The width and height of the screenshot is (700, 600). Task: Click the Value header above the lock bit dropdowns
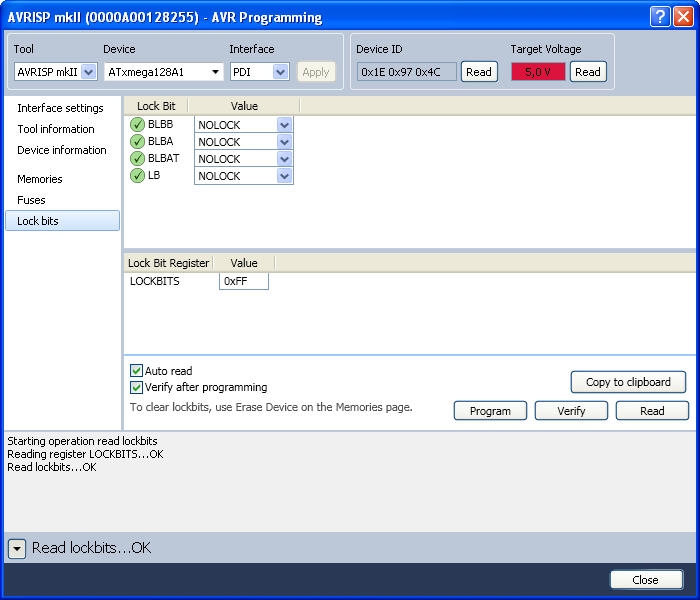[x=244, y=106]
